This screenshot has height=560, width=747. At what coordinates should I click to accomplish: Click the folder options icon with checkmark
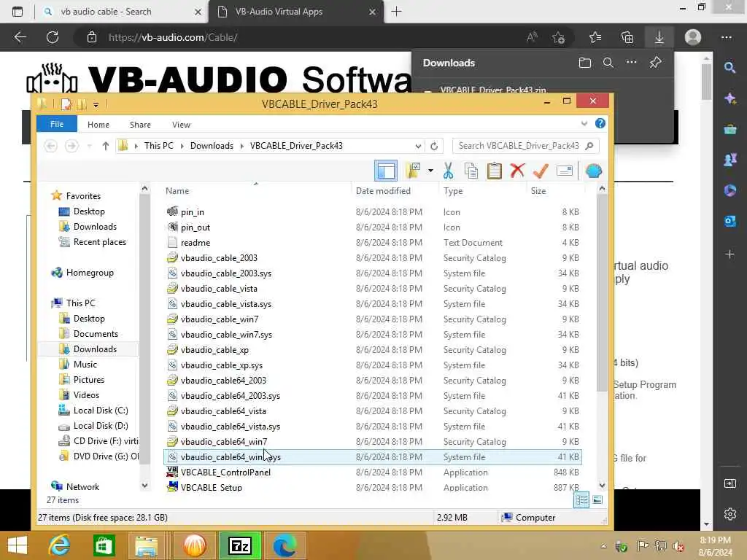[413, 171]
